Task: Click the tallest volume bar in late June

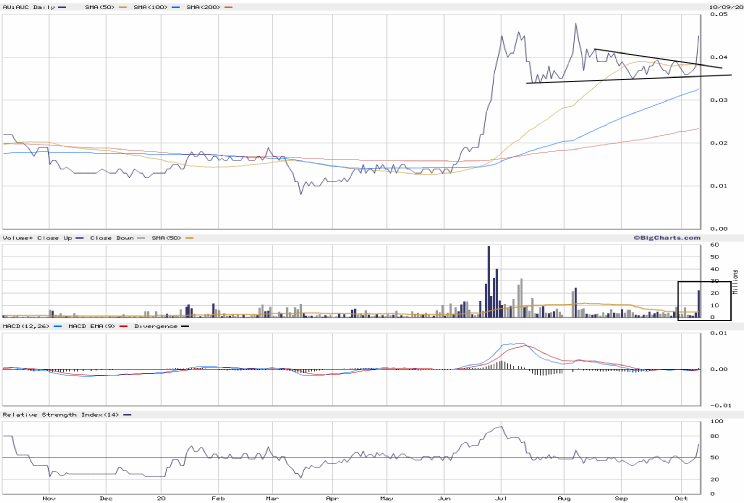Action: point(488,282)
